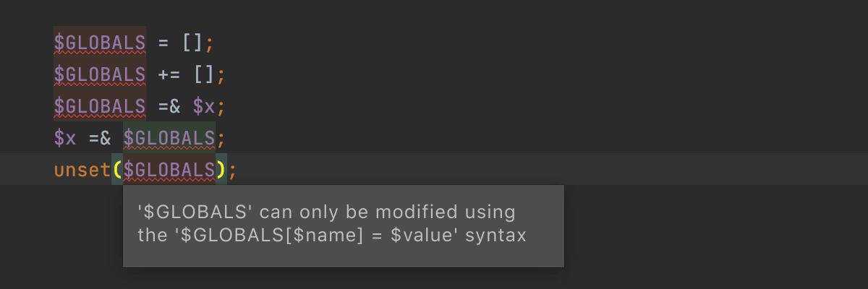
Task: Click the $x variable starting line four
Action: [x=65, y=138]
